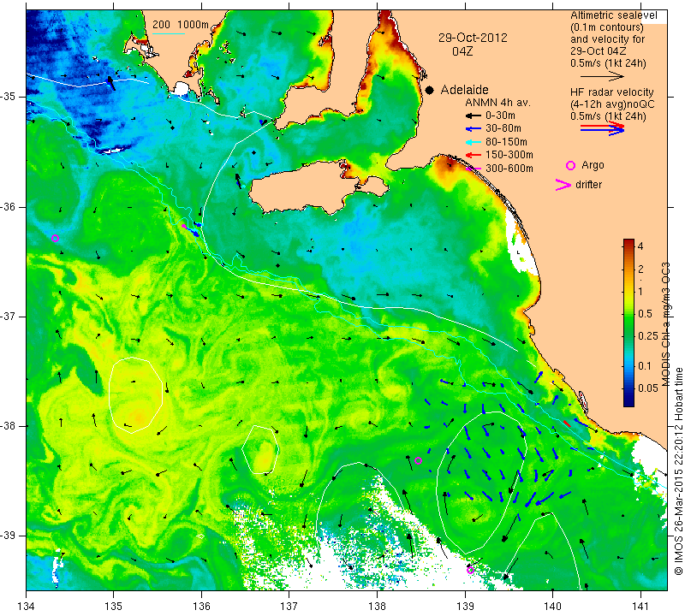685x616 pixels.
Task: Click the '0-30m' depth label
Action: click(500, 115)
